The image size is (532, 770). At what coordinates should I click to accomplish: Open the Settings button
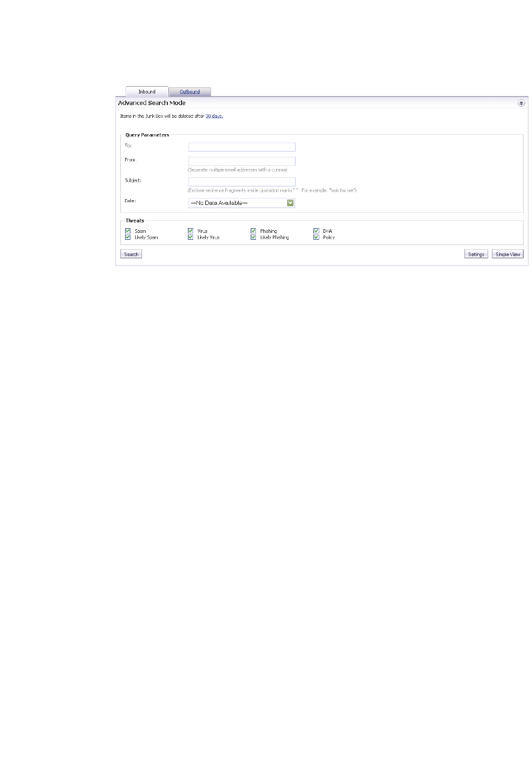pos(476,254)
